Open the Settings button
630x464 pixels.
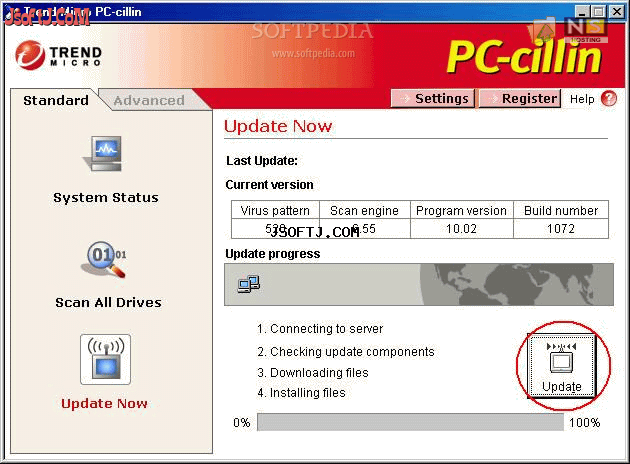coord(433,98)
